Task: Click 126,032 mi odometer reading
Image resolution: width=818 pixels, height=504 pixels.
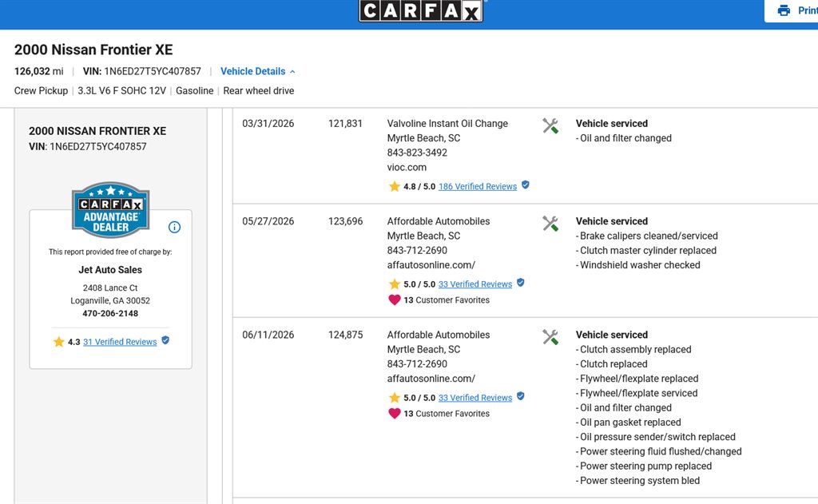Action: click(x=38, y=71)
